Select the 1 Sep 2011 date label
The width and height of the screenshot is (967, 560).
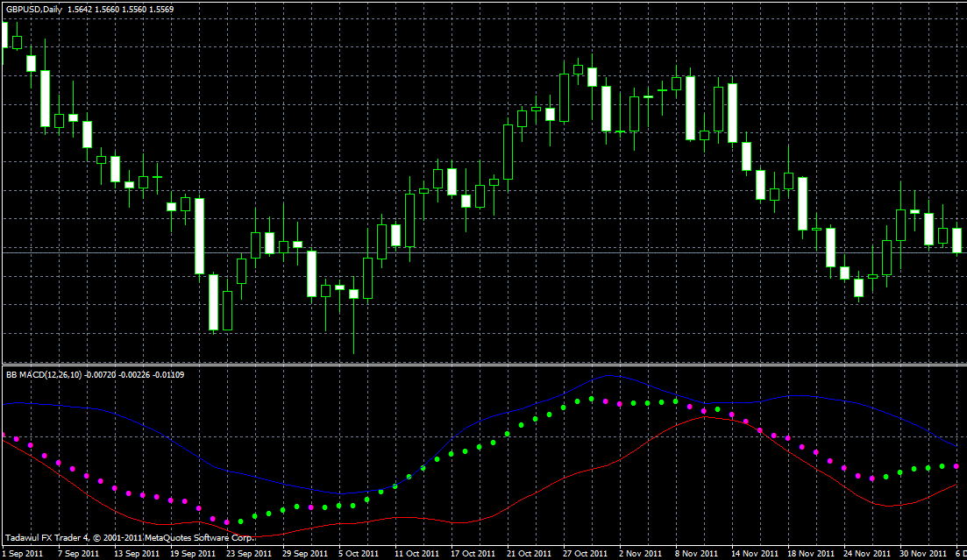(24, 553)
